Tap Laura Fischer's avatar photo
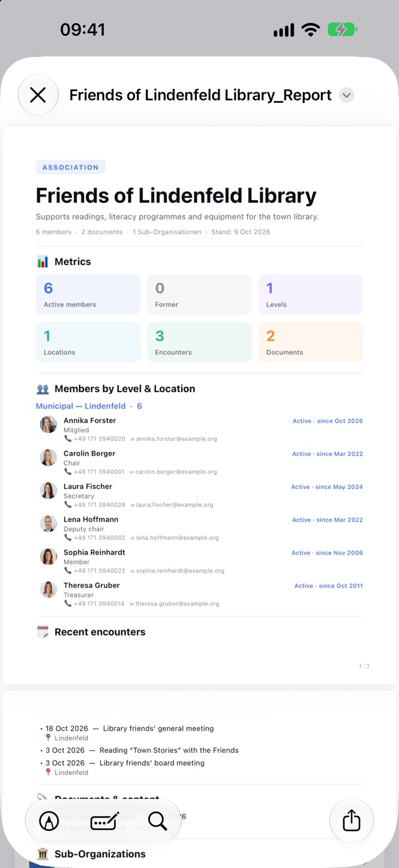399x868 pixels. pos(48,490)
